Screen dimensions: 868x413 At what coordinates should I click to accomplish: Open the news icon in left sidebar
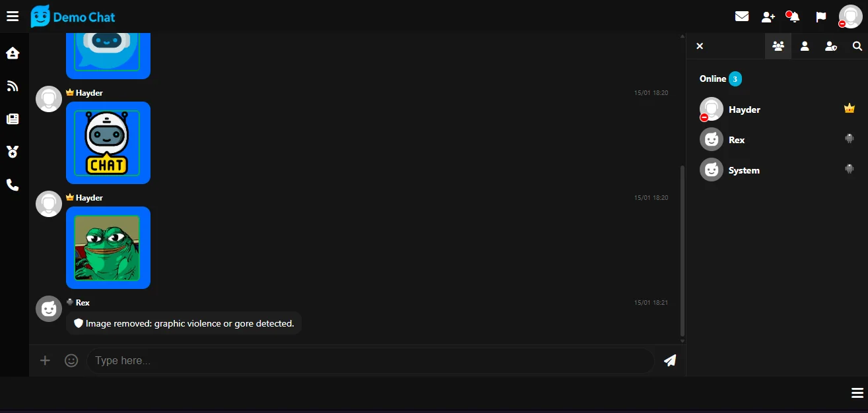[13, 119]
